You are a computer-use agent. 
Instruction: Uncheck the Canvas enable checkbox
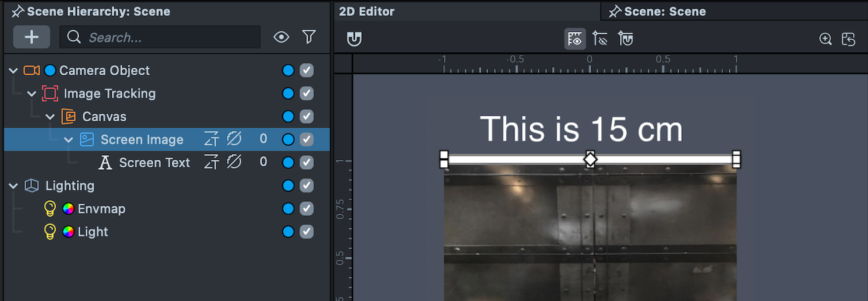tap(307, 117)
